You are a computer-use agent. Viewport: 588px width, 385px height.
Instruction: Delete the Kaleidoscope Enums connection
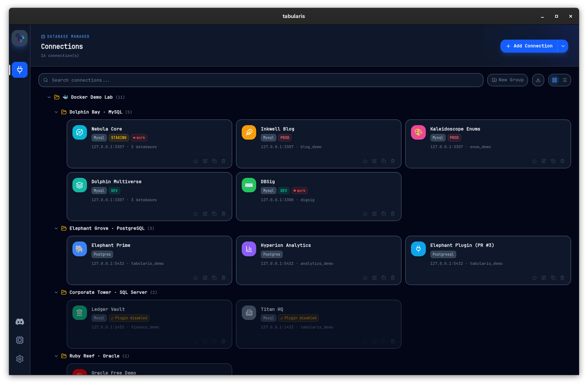pyautogui.click(x=562, y=161)
